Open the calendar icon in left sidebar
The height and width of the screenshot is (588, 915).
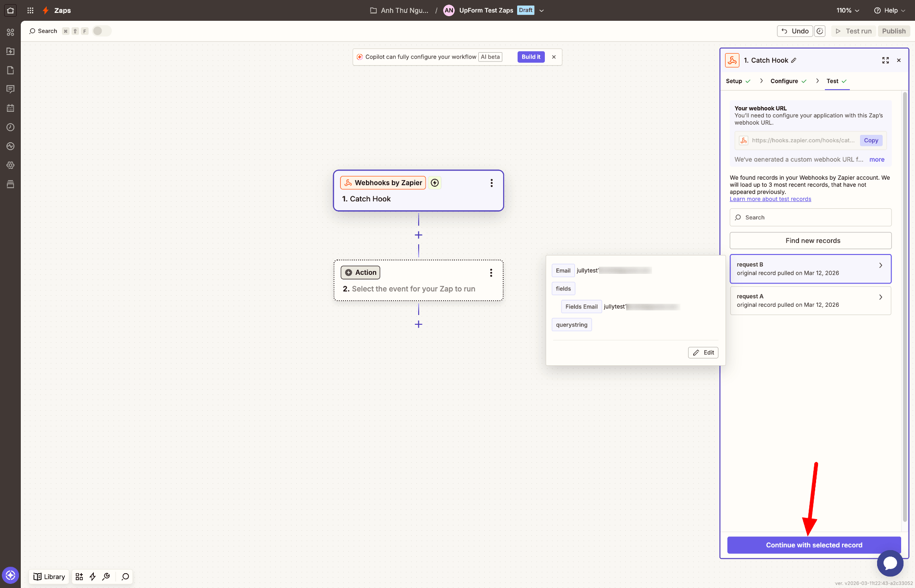pos(10,108)
